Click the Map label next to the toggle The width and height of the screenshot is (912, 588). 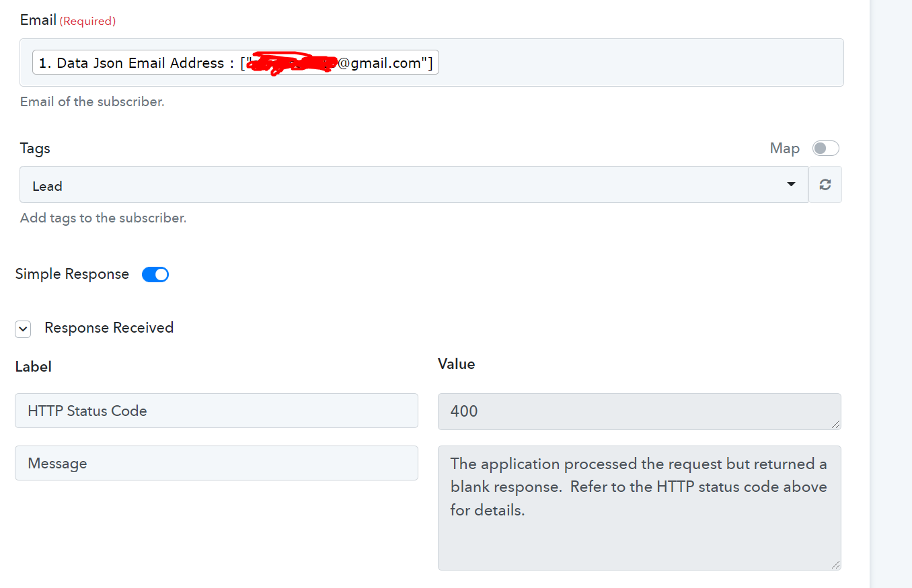(784, 149)
